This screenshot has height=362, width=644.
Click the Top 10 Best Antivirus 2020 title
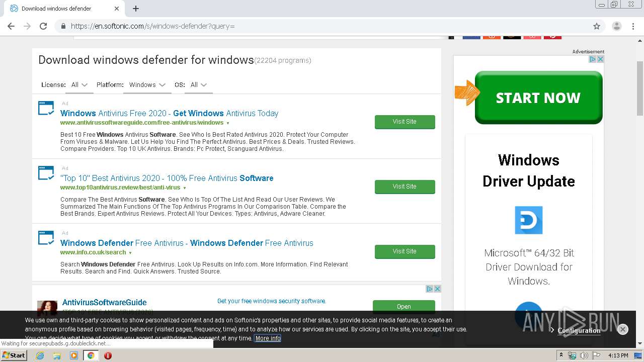(x=167, y=178)
